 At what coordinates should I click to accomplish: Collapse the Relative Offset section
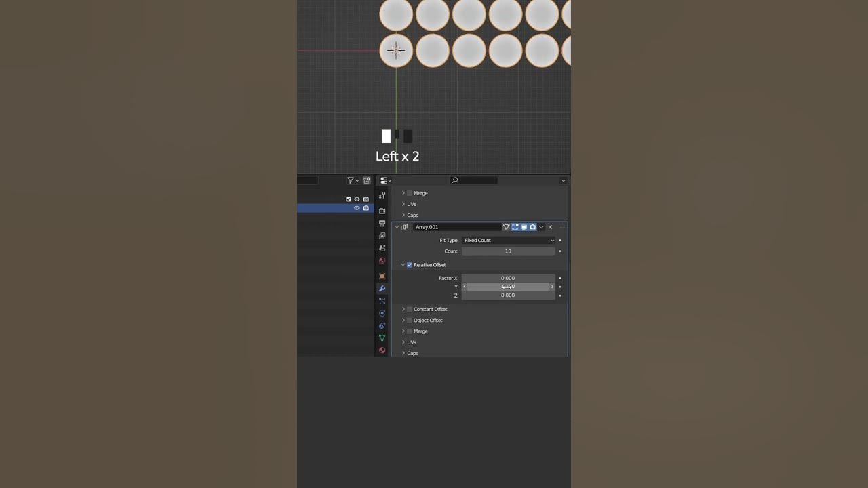[x=403, y=265]
